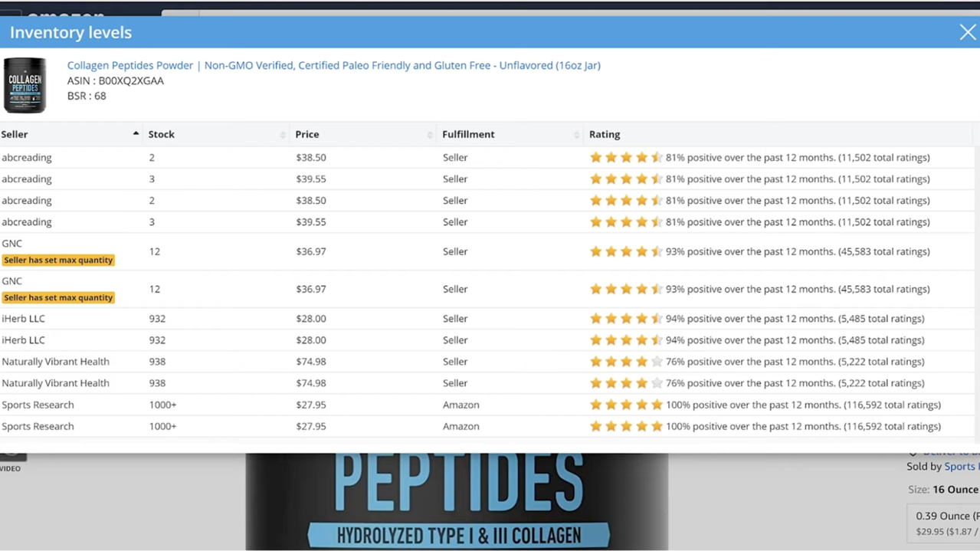Sort table by Price header label

(x=307, y=134)
